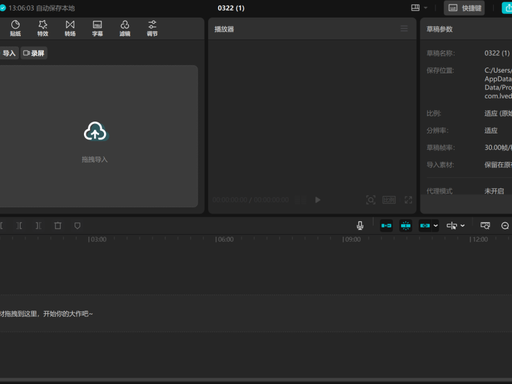512x384 pixels.
Task: Click the 代理模式 value 未开启
Action: click(494, 191)
